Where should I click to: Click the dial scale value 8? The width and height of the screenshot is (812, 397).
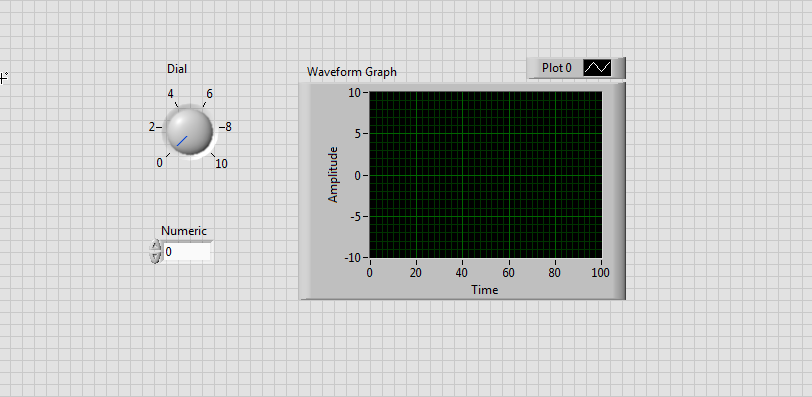228,127
